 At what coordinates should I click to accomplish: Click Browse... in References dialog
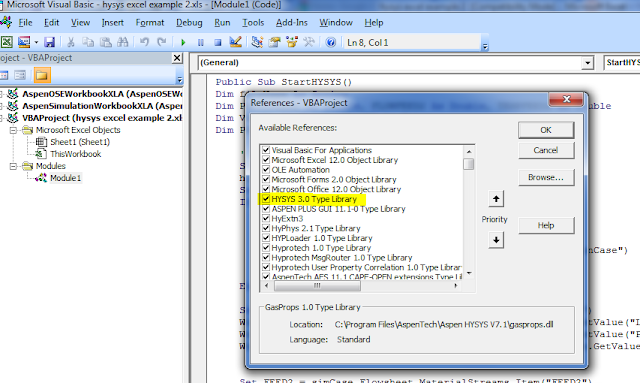[x=546, y=178]
